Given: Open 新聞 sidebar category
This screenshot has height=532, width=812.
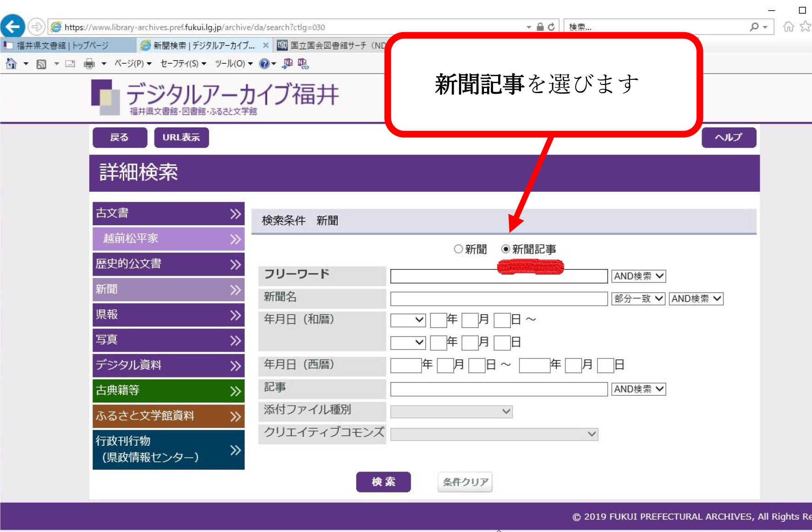Looking at the screenshot, I should (168, 289).
